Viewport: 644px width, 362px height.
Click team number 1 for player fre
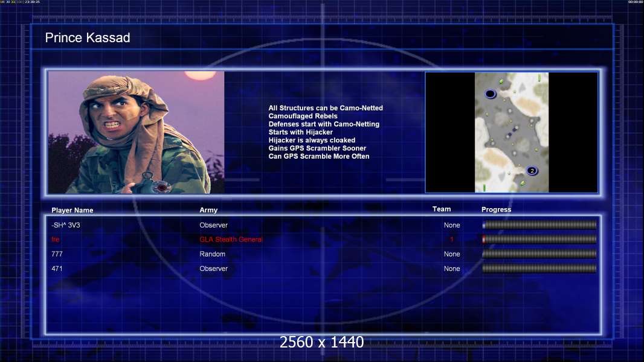pyautogui.click(x=451, y=240)
